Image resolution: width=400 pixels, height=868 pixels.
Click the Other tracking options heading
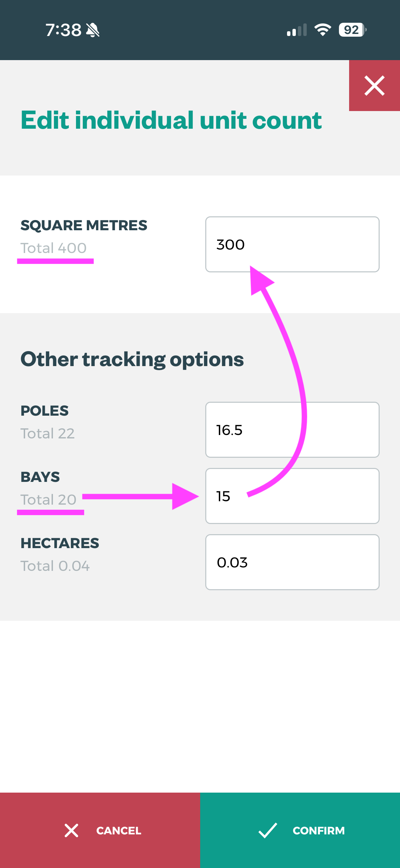point(132,359)
